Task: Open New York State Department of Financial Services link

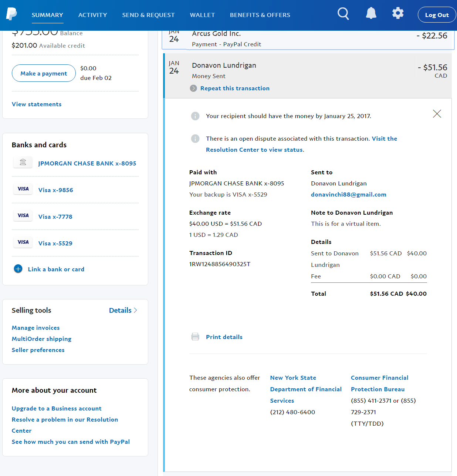Action: (306, 389)
